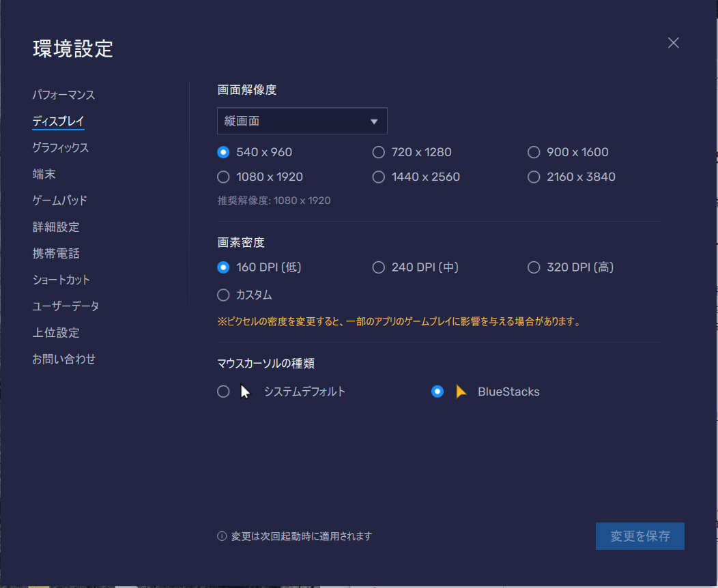Open the ショートカット settings section
Image resolution: width=718 pixels, height=588 pixels.
(61, 280)
